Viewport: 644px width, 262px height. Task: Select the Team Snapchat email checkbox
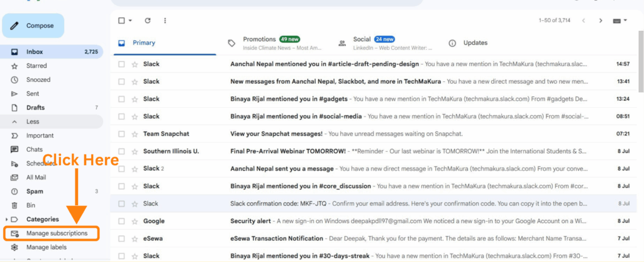121,134
